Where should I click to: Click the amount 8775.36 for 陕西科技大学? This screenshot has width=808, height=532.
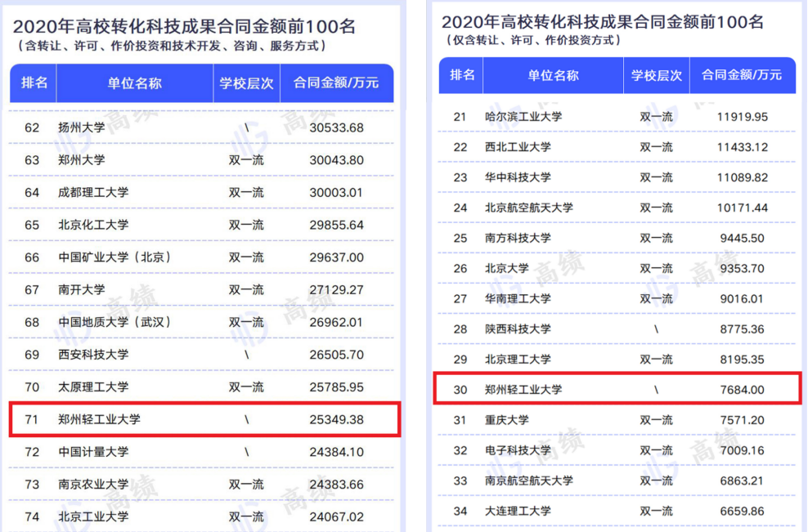[740, 329]
